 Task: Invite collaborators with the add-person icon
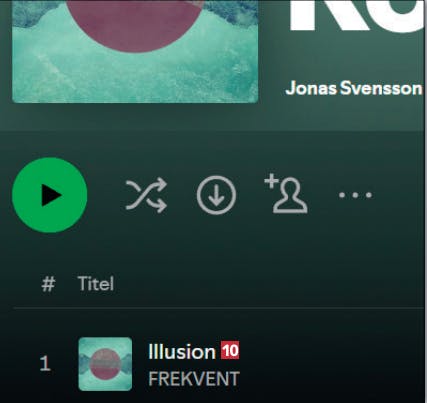tap(286, 194)
